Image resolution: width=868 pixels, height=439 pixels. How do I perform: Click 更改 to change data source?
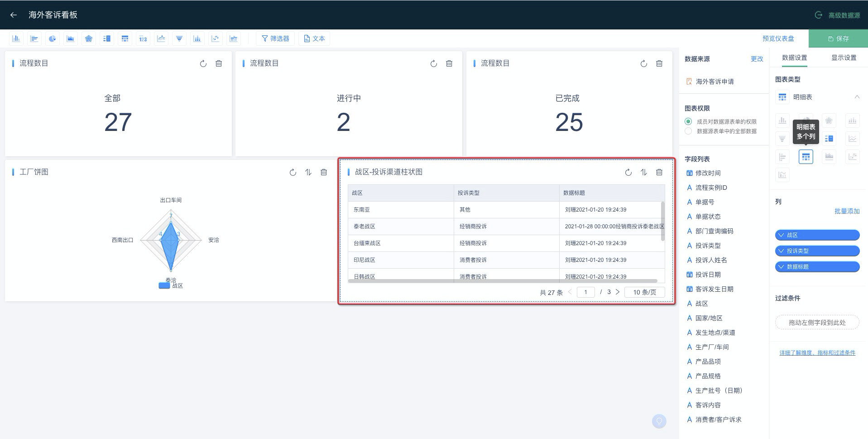click(x=757, y=59)
